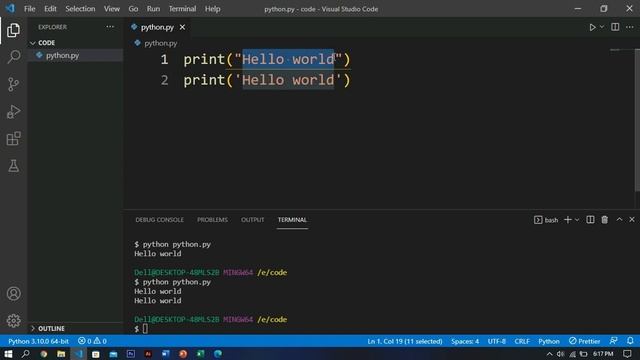Open the Explorer view in activity bar
640x360 pixels.
click(x=13, y=30)
